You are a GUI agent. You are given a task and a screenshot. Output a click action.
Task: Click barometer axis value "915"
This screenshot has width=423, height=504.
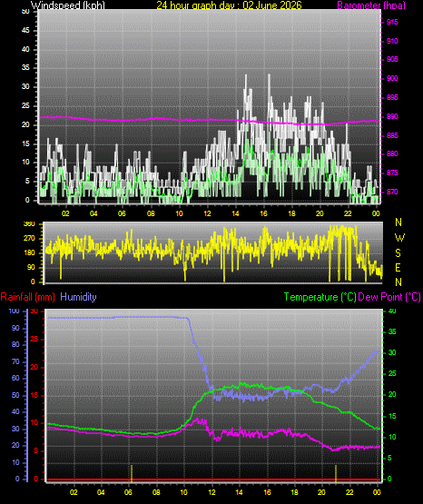click(x=392, y=22)
